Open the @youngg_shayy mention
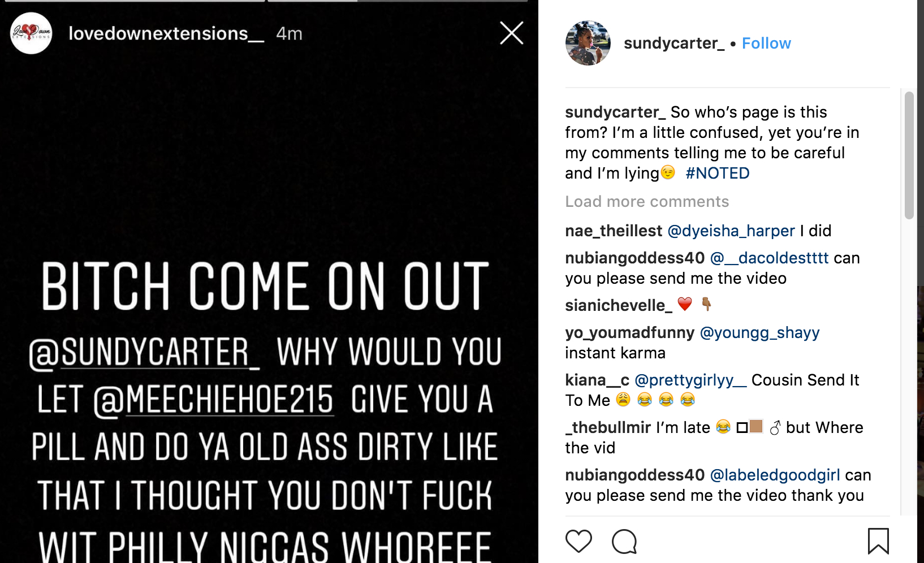Viewport: 924px width, 563px height. pyautogui.click(x=759, y=333)
